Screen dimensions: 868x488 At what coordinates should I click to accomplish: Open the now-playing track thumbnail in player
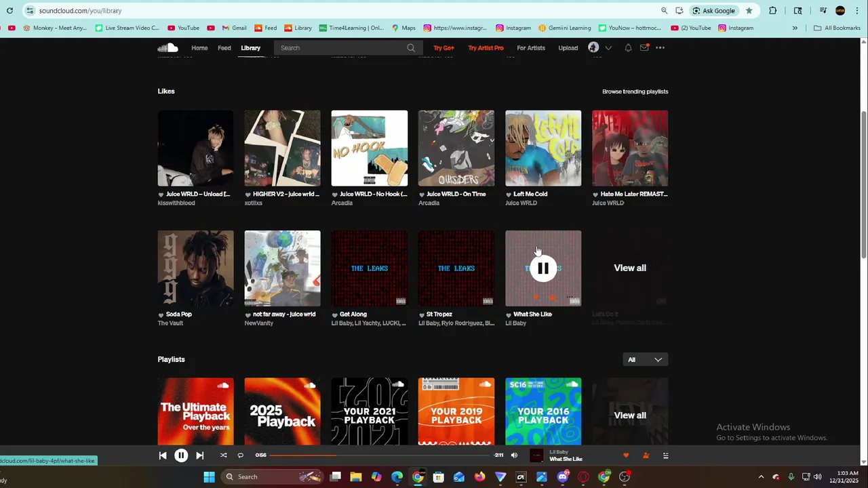click(536, 455)
